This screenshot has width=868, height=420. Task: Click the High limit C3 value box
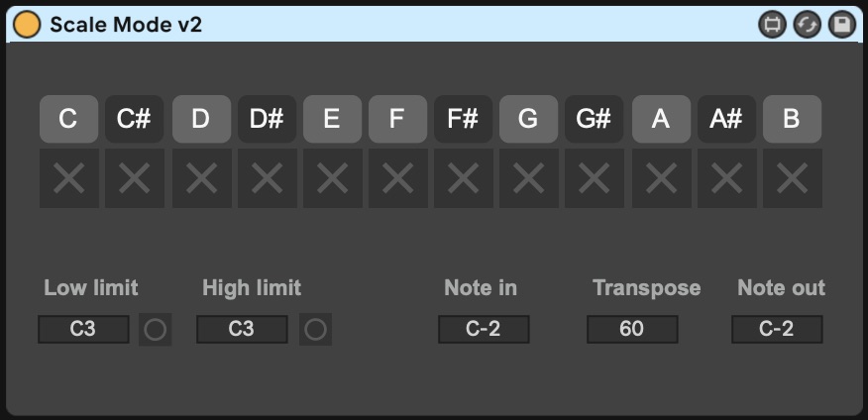242,330
